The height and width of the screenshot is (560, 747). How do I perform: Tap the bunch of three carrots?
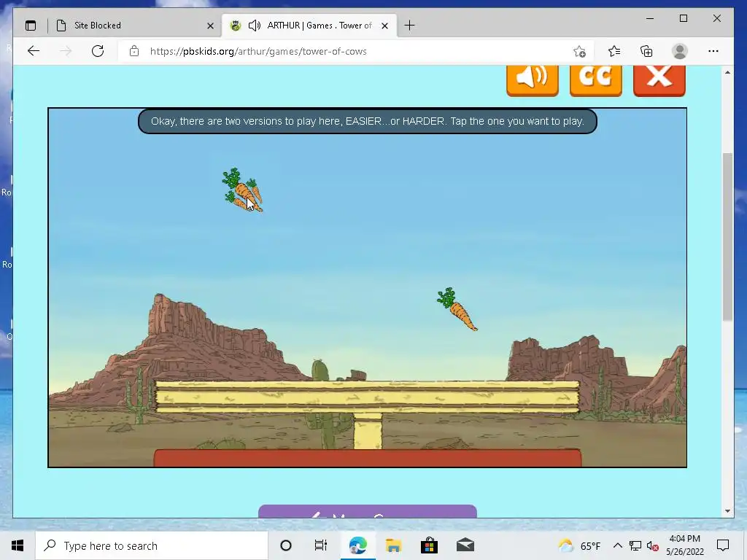(x=242, y=190)
